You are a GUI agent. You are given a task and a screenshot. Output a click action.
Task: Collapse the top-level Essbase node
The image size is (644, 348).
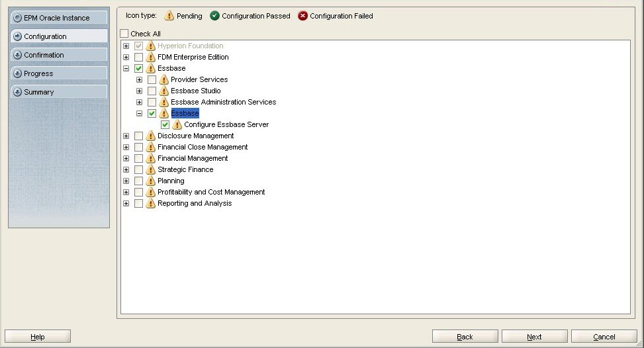tap(126, 69)
